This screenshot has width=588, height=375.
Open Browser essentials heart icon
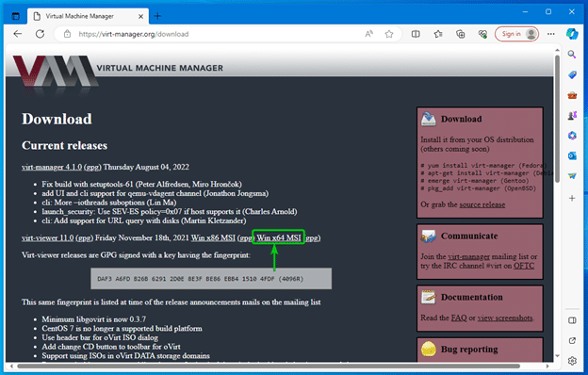[482, 34]
